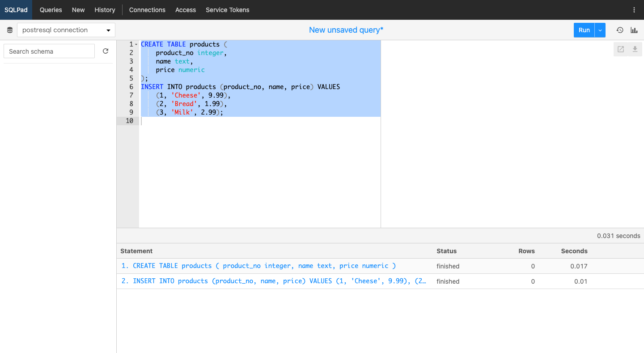This screenshot has height=353, width=644.
Task: Refresh the schema with reload icon
Action: (106, 51)
